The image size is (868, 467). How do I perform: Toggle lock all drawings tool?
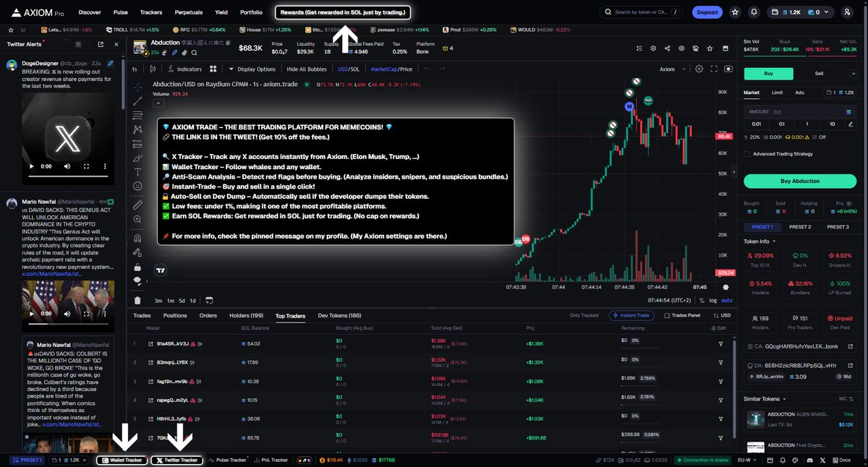(137, 266)
